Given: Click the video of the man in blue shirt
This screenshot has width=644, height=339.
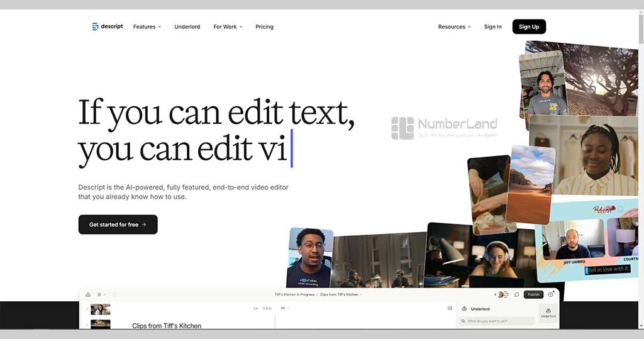Looking at the screenshot, I should point(309,258).
